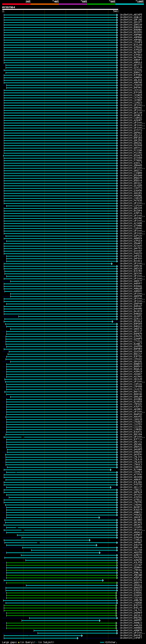
Task: Select the query name AV397964
Action: click(x=8, y=7)
